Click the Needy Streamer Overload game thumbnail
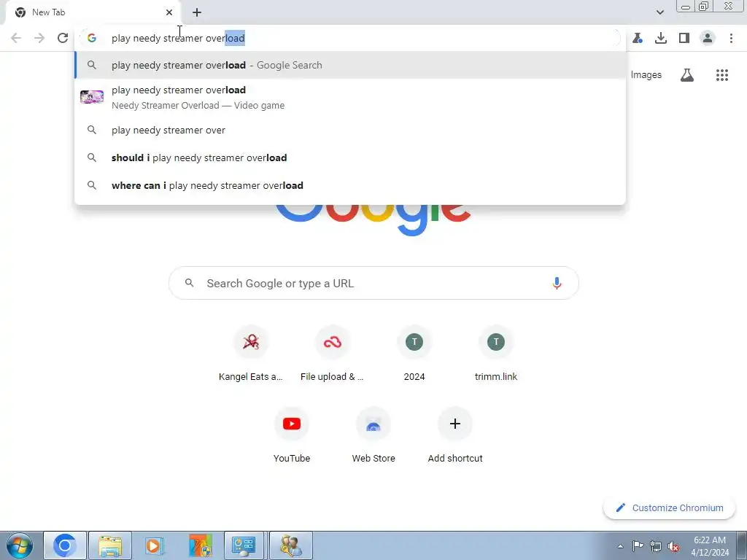747x560 pixels. (91, 97)
